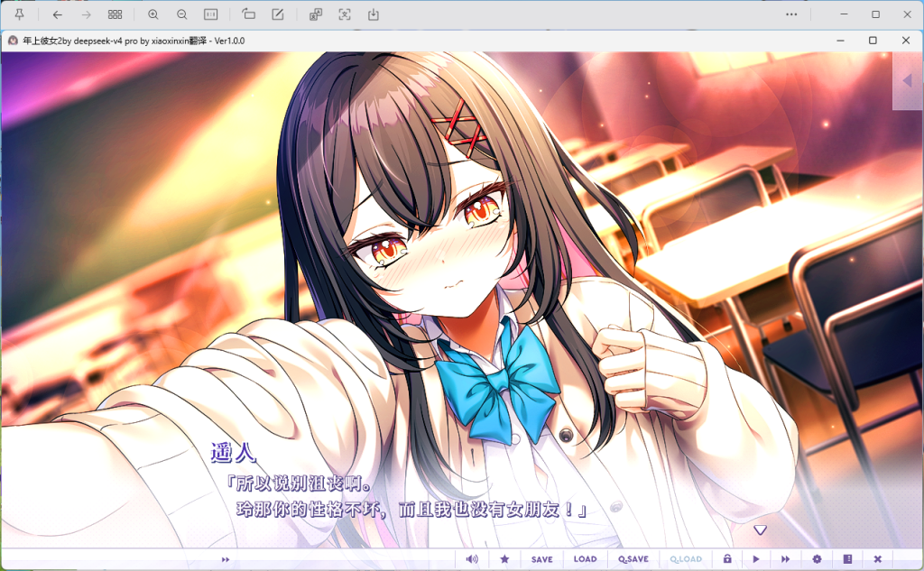Open the SAVE menu
Image resolution: width=924 pixels, height=571 pixels.
point(542,559)
